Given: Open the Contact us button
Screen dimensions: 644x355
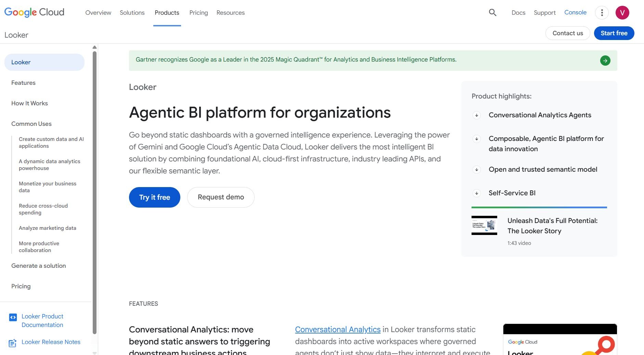Looking at the screenshot, I should (x=567, y=33).
